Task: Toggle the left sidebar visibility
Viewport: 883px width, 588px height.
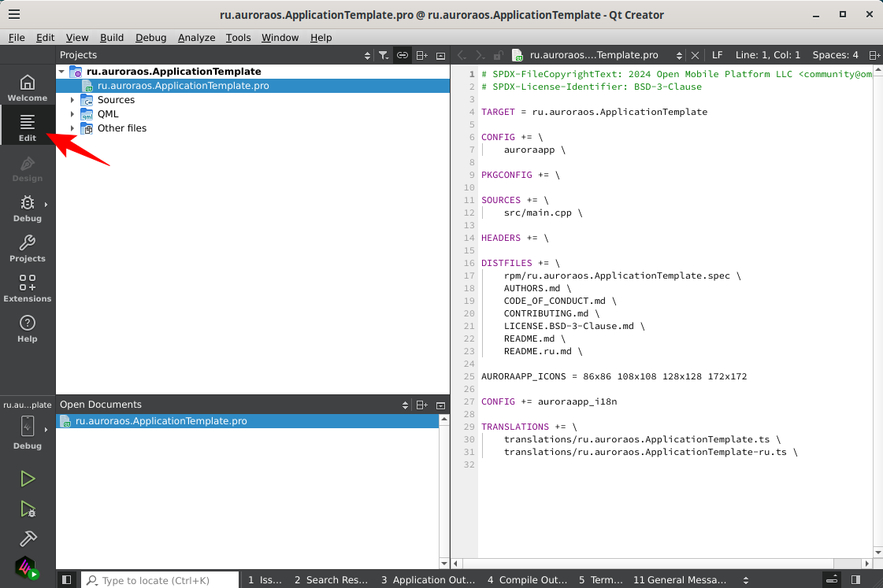Action: (66, 579)
